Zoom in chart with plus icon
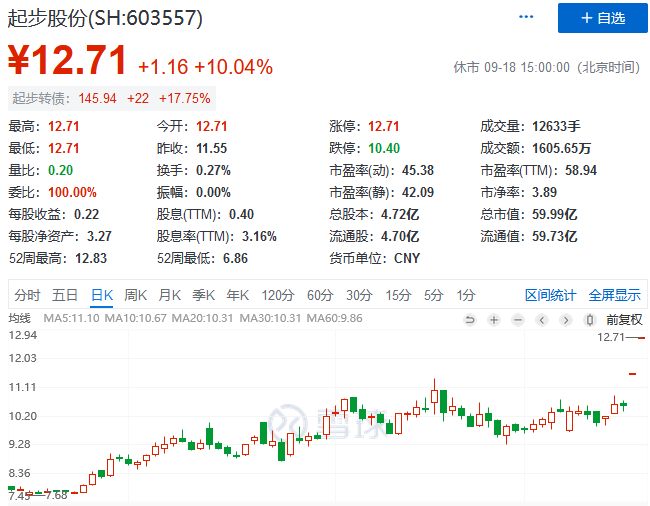The height and width of the screenshot is (506, 650). [494, 320]
